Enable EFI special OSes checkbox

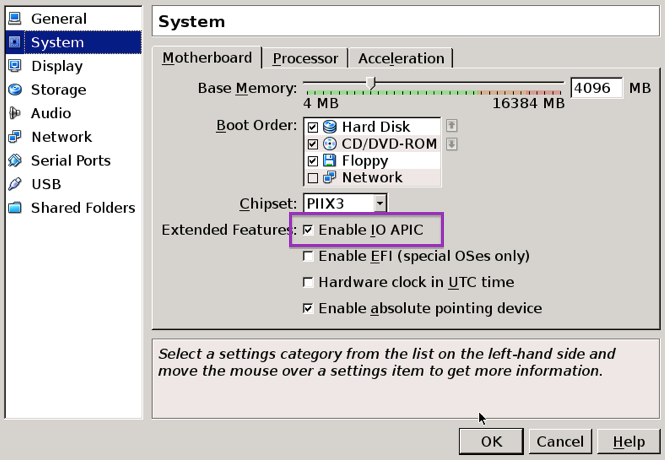tap(309, 257)
